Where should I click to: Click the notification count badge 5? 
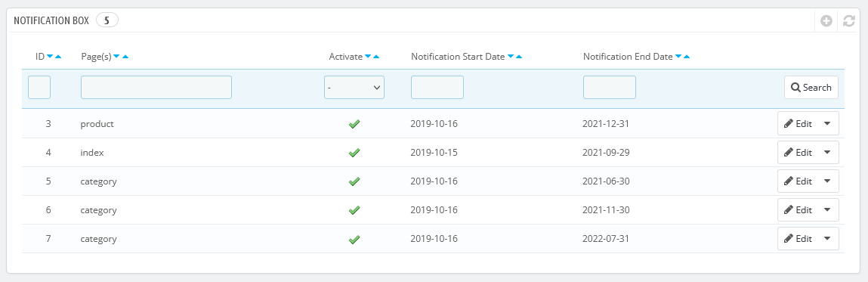point(107,20)
